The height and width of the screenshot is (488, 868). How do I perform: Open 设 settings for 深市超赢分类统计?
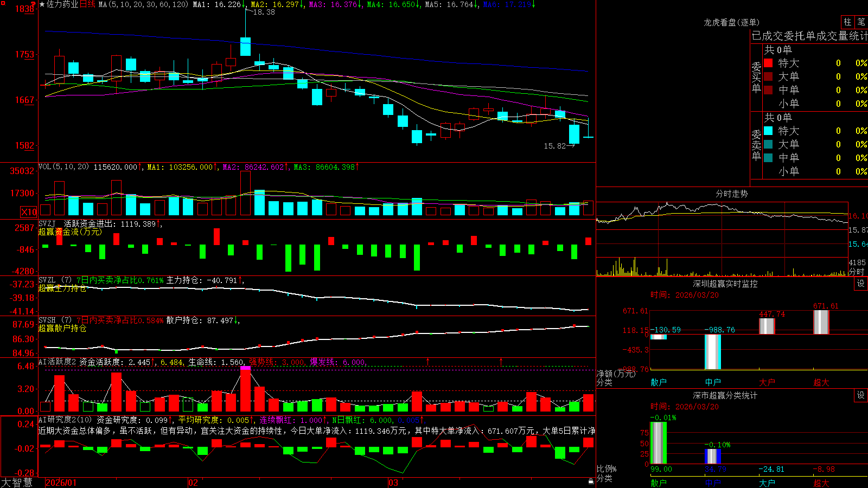861,395
